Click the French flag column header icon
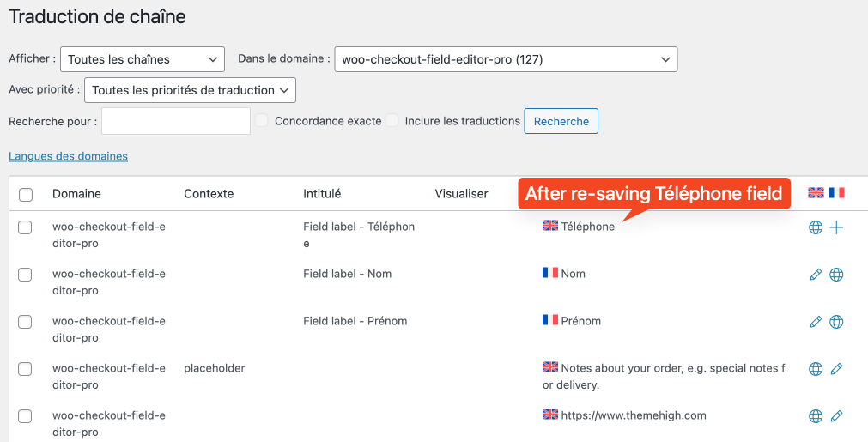 pos(836,192)
